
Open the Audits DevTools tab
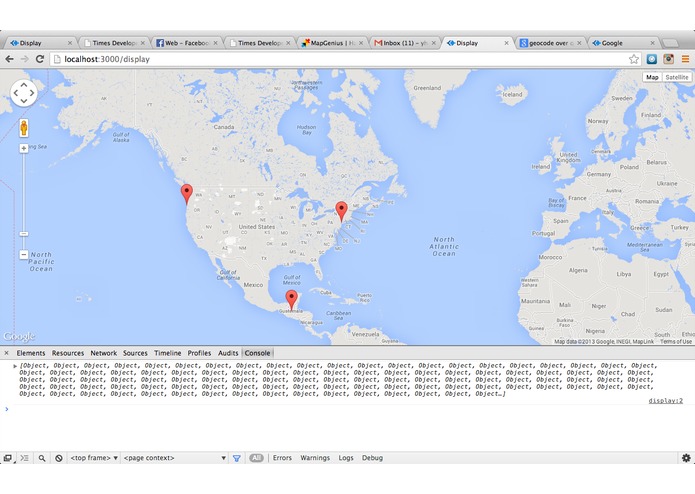click(228, 353)
